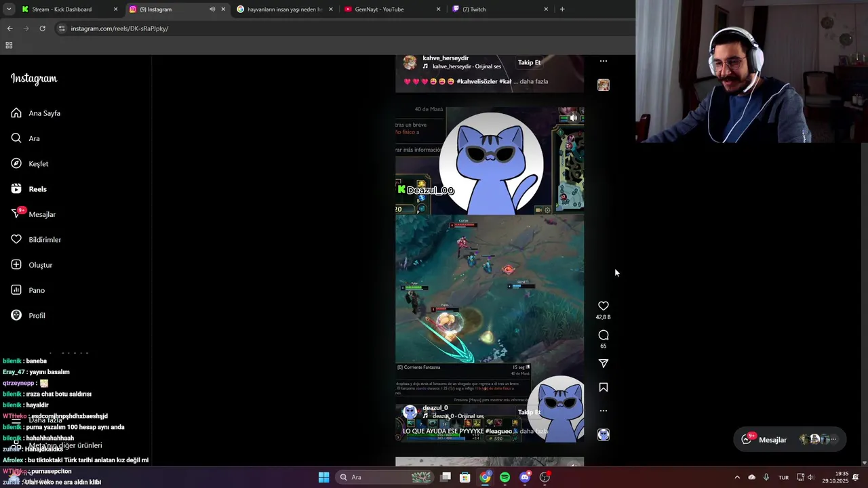Screen dimensions: 868x488
Task: Like the deazul_0 reel with heart icon
Action: pyautogui.click(x=603, y=306)
